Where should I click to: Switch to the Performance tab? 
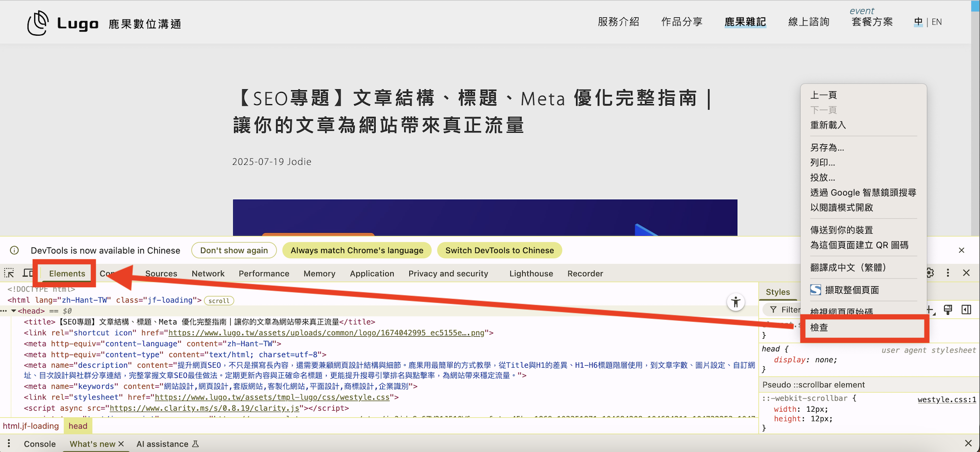tap(264, 273)
